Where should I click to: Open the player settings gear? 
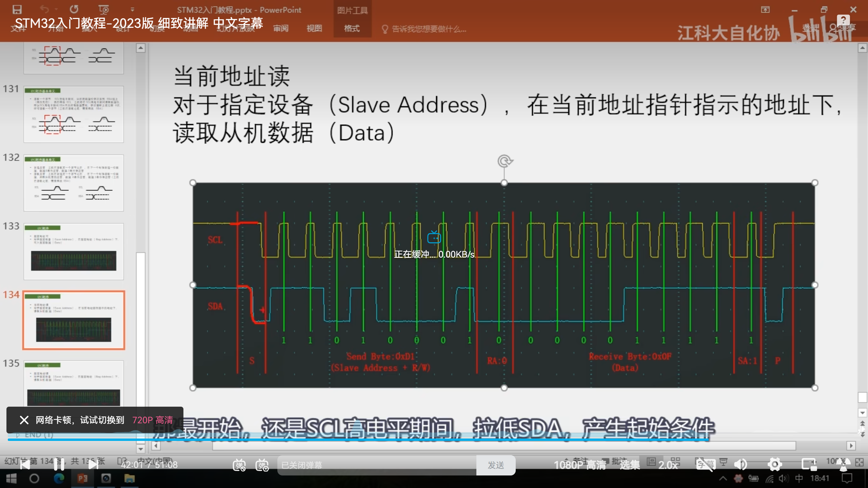(x=775, y=465)
